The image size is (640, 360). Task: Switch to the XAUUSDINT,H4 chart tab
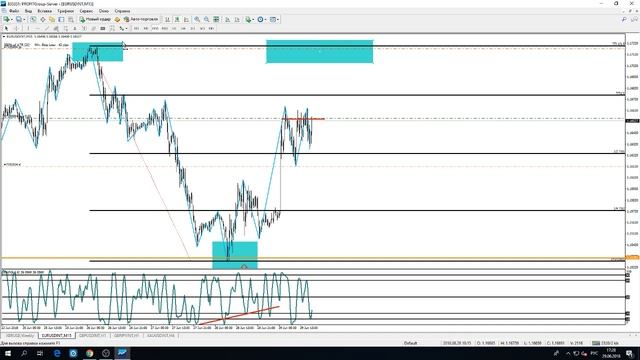tap(160, 336)
